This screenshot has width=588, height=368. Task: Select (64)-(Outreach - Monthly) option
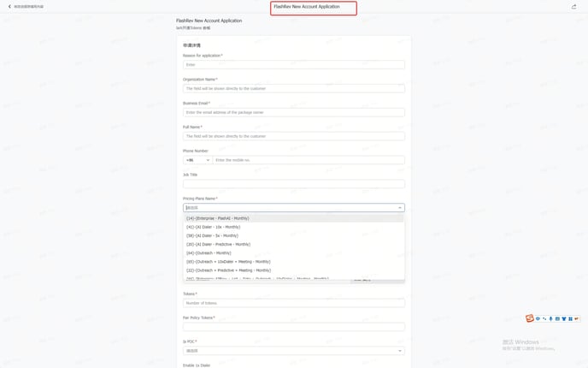pos(294,252)
